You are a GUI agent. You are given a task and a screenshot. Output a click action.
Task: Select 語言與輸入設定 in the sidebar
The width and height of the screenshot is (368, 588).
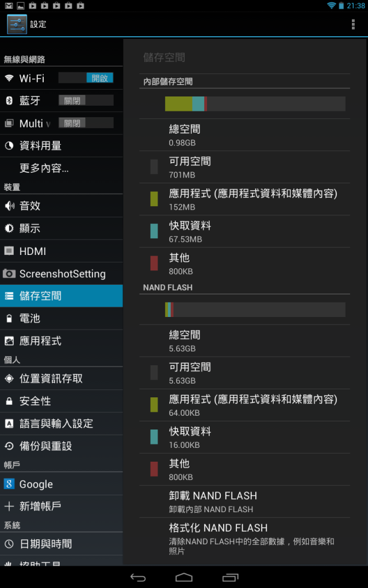[x=61, y=424]
